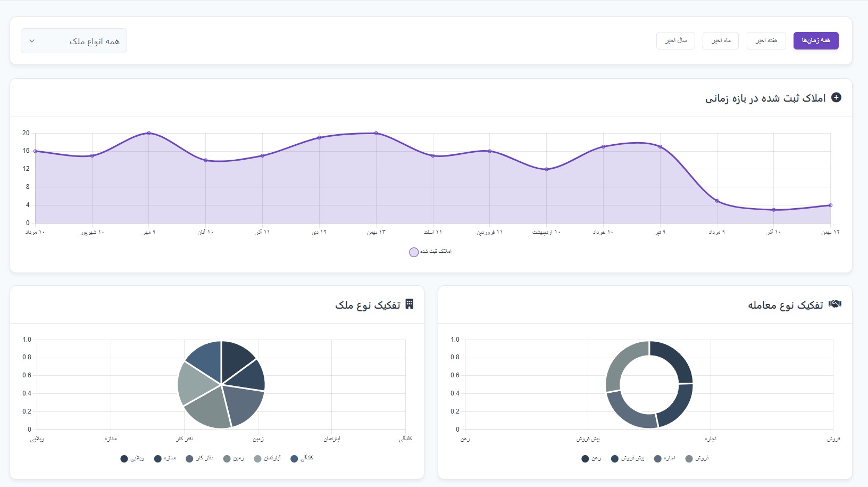
Task: Switch to the هفته اخیر filter
Action: click(x=766, y=40)
